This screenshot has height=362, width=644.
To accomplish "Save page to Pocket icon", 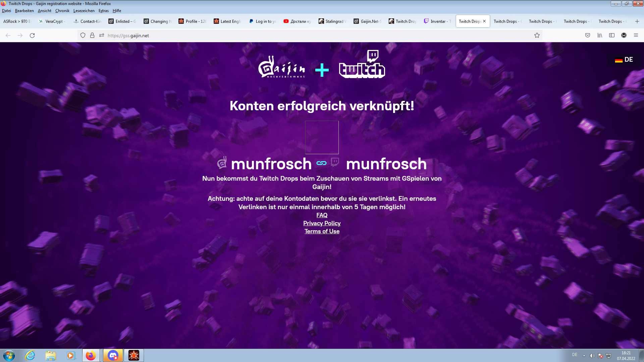I will coord(588,36).
